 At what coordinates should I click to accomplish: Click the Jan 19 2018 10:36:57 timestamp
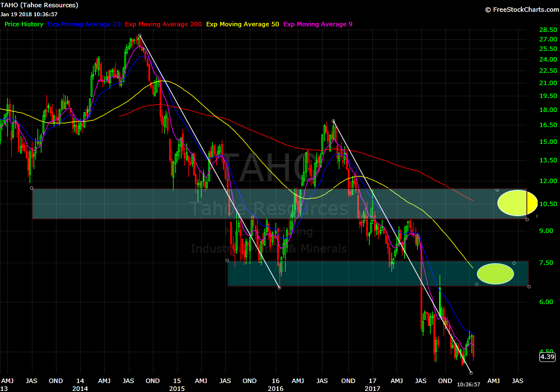pyautogui.click(x=29, y=15)
